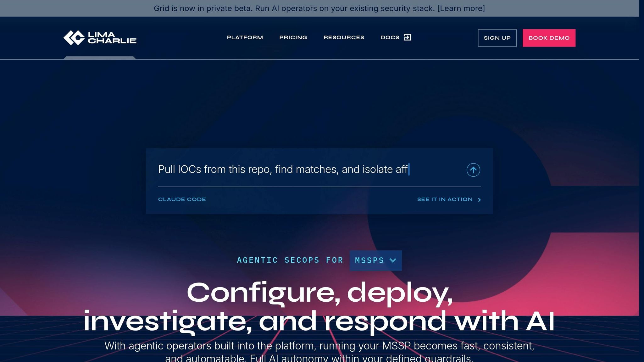Click the "With agentic operators" paragraph
The width and height of the screenshot is (644, 362).
319,351
